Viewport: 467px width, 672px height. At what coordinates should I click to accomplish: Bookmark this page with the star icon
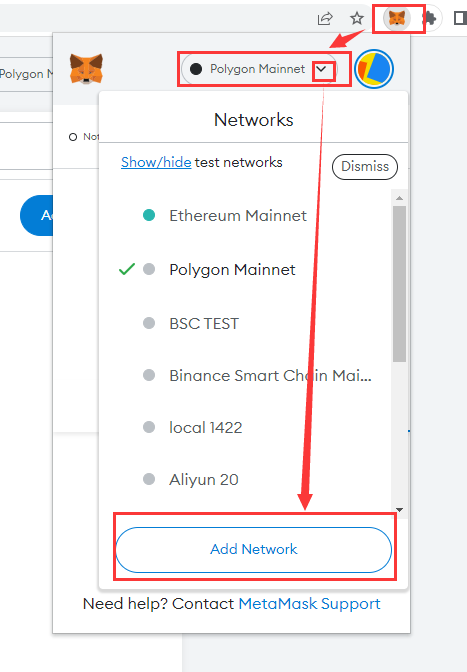point(356,18)
